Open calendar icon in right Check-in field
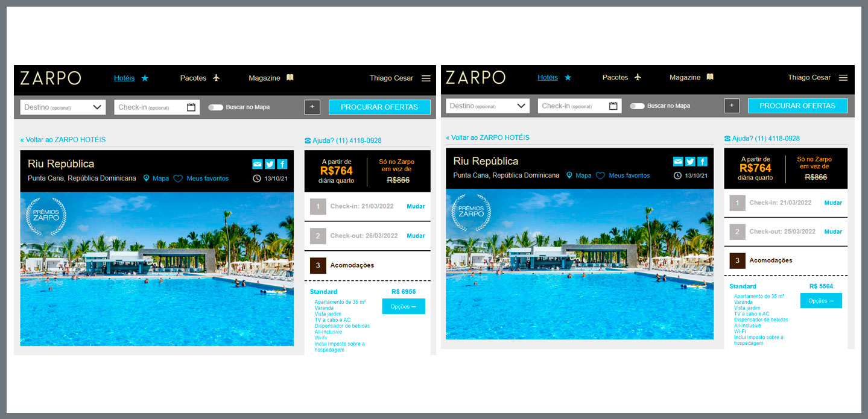This screenshot has height=419, width=868. pos(613,106)
